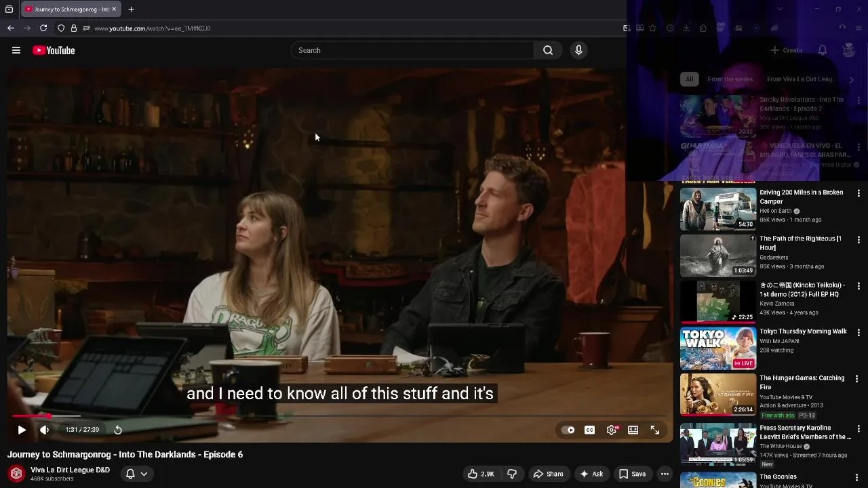This screenshot has width=868, height=488.
Task: Go to the YouTube home logo
Action: point(54,50)
